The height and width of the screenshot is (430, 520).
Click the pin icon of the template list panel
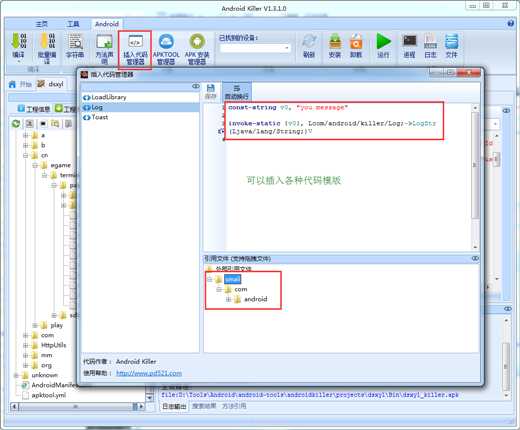coord(196,86)
